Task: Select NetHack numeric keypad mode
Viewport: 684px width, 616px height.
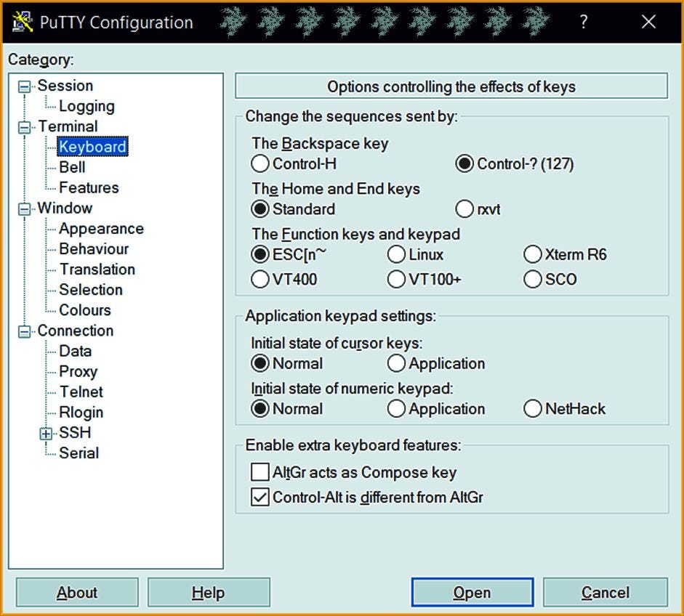Action: tap(532, 409)
